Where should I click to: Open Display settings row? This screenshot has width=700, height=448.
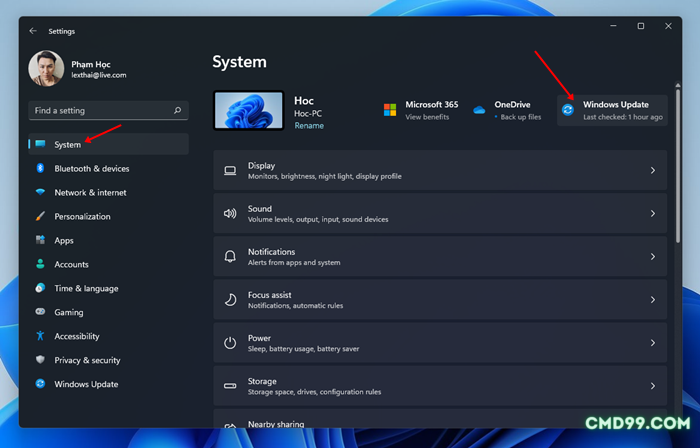pos(440,170)
